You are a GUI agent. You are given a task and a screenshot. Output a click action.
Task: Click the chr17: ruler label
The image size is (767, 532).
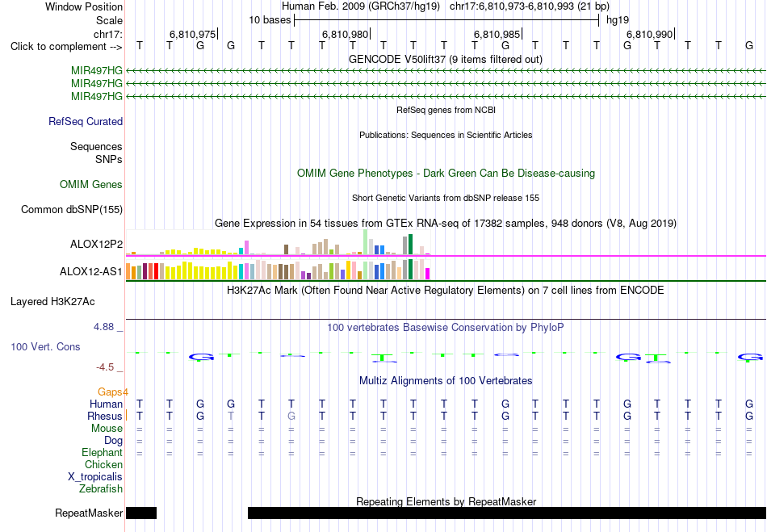108,34
